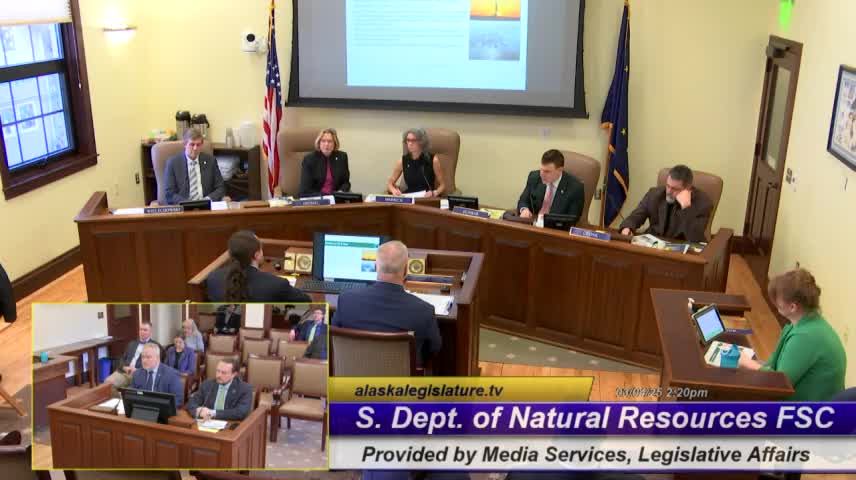Screen dimensions: 856x480
Task: Click the computer monitor on the center table
Action: (x=346, y=257)
